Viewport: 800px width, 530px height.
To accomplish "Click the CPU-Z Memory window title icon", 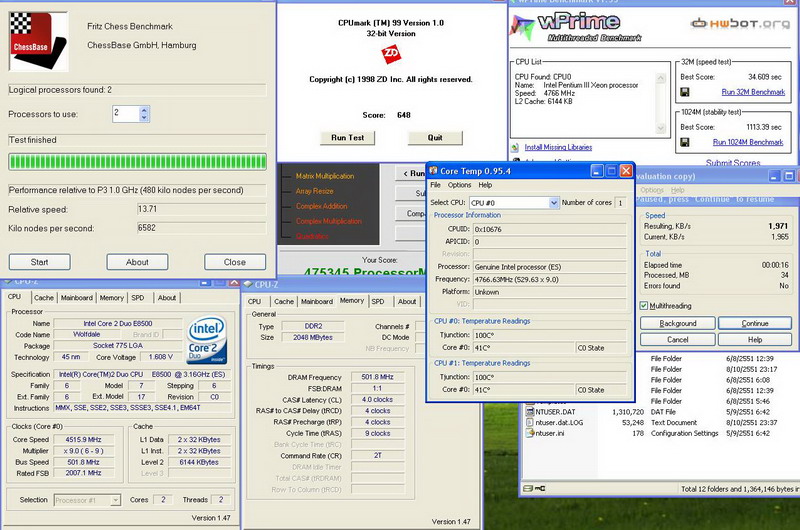I will coord(248,284).
